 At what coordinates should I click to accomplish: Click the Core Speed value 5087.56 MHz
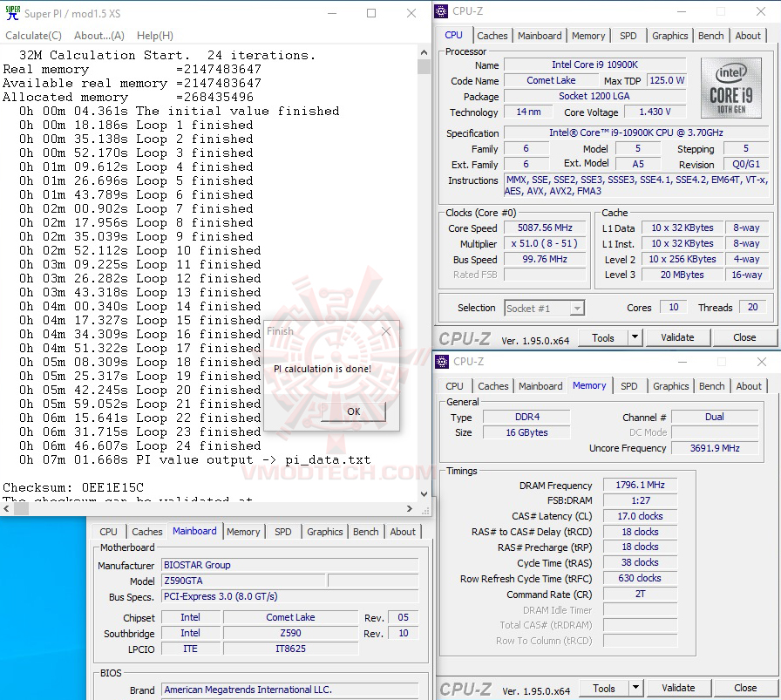point(545,228)
